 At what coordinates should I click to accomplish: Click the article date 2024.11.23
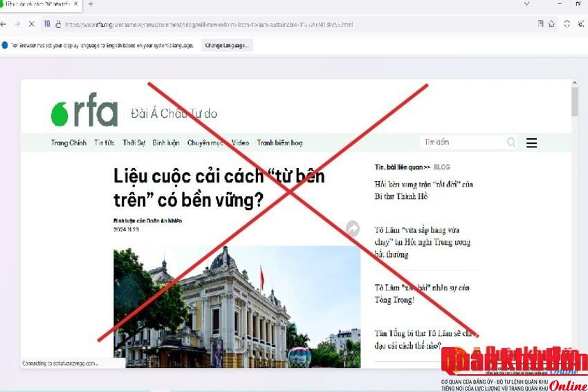(x=126, y=230)
